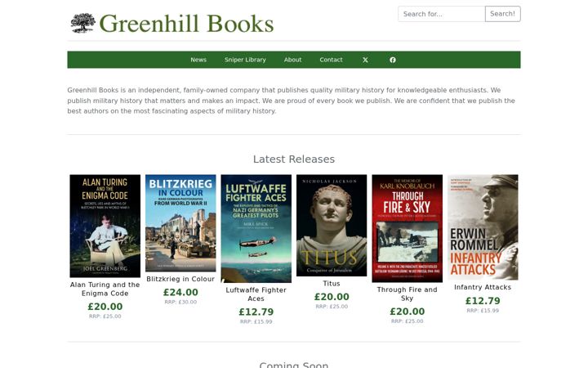588x368 pixels.
Task: Go to News in the navigation bar
Action: (198, 60)
